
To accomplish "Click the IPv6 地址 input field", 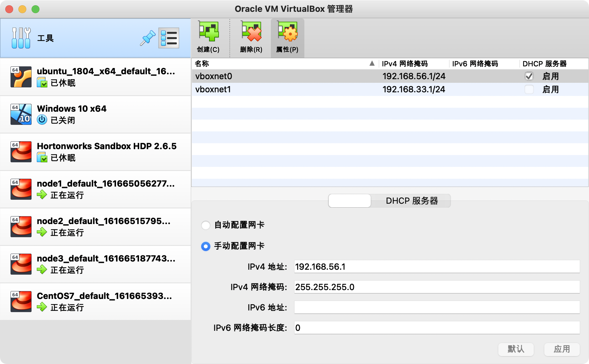I will coord(437,307).
